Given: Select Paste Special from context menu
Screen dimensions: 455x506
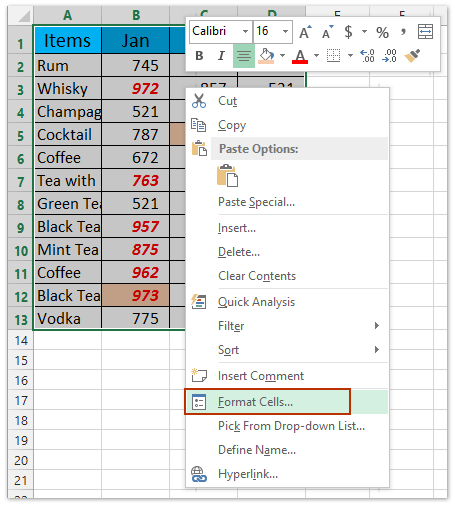Looking at the screenshot, I should click(x=256, y=202).
